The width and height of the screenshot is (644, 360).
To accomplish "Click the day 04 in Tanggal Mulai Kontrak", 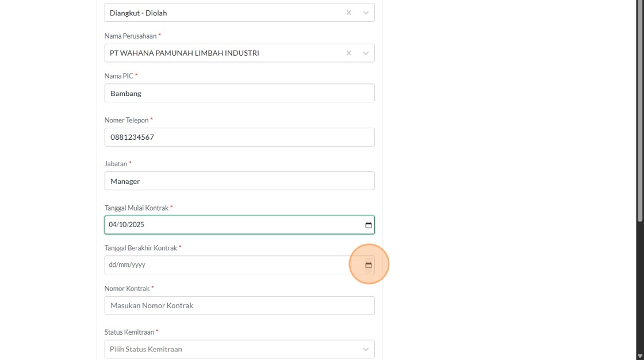I will (113, 225).
